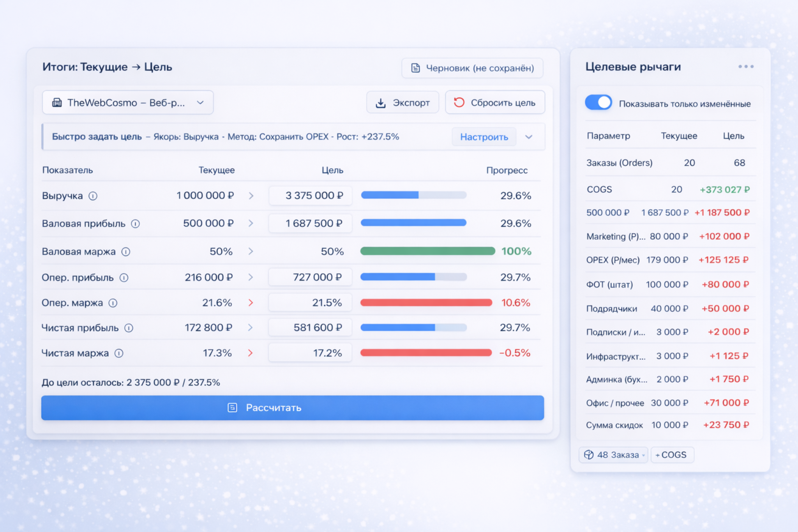Click info icon next to Опер. маржа
This screenshot has width=798, height=532.
coord(113,303)
